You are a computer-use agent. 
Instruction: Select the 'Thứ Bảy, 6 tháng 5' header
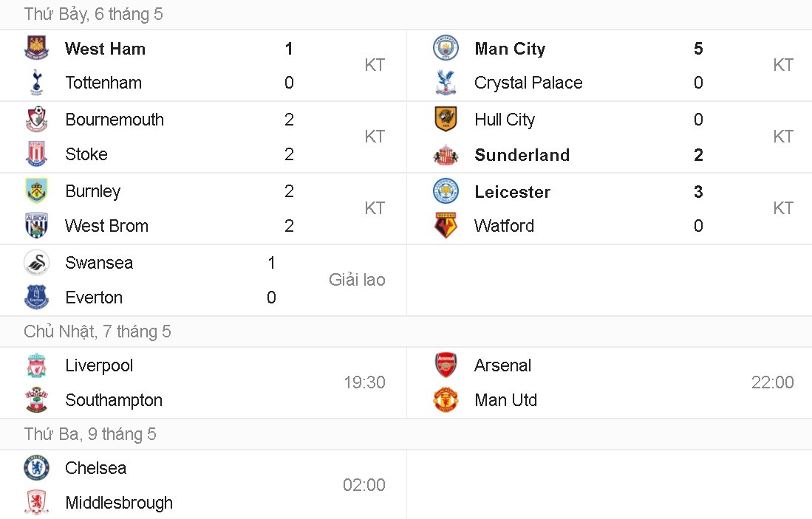[x=94, y=14]
